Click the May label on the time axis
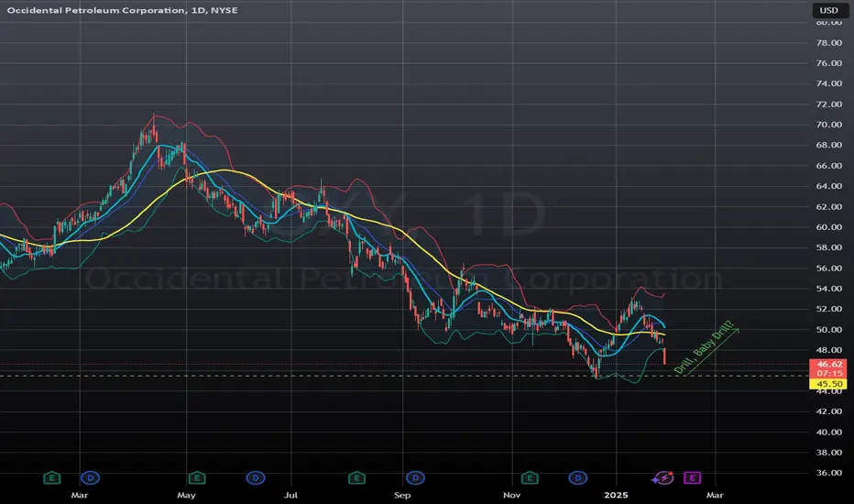This screenshot has width=854, height=504. coord(186,495)
